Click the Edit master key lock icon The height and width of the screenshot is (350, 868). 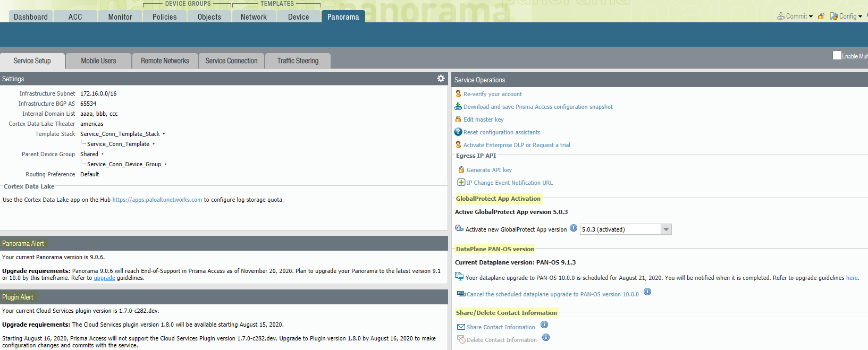coord(458,119)
